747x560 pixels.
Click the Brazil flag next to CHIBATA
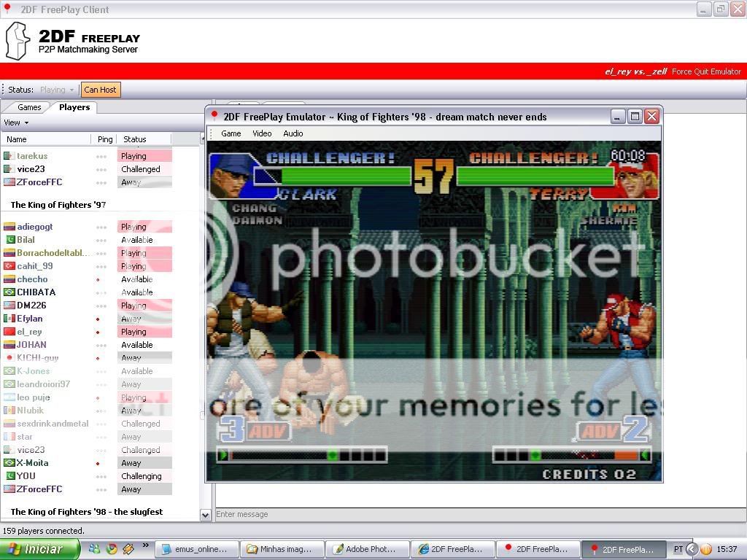click(x=9, y=292)
